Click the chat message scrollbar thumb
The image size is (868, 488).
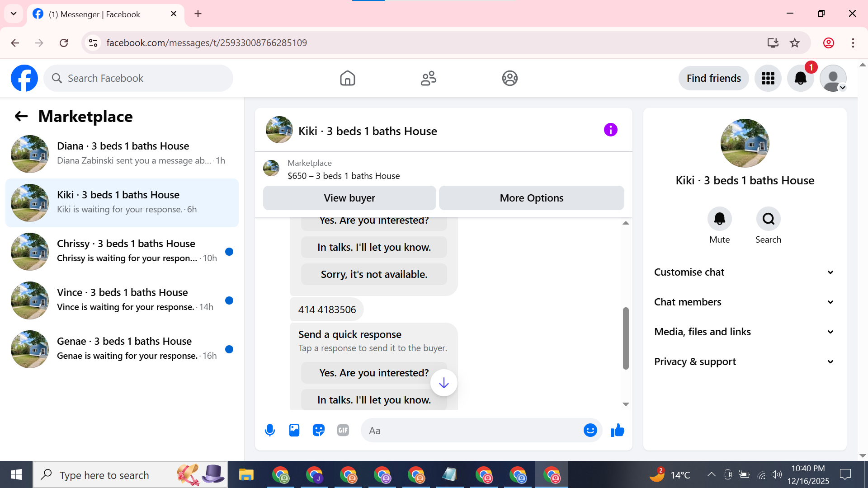pyautogui.click(x=626, y=338)
